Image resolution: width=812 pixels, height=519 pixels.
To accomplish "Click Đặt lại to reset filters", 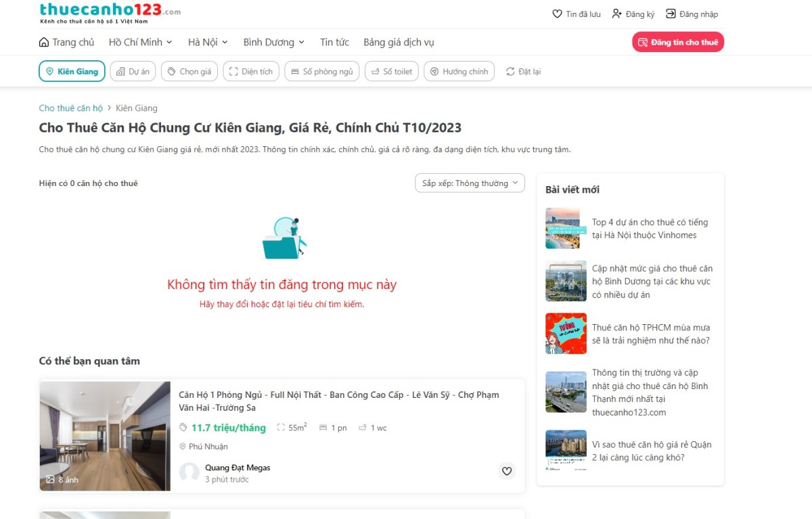I will [x=523, y=72].
